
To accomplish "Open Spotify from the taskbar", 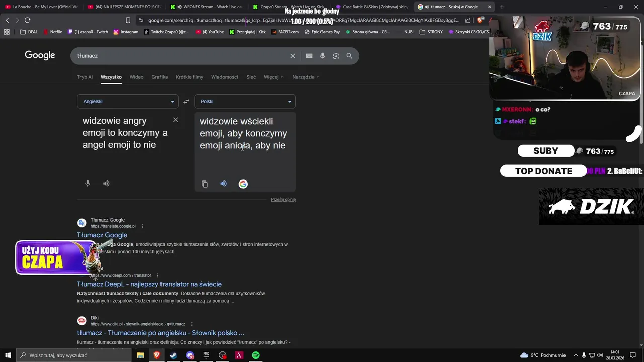I will pyautogui.click(x=256, y=355).
